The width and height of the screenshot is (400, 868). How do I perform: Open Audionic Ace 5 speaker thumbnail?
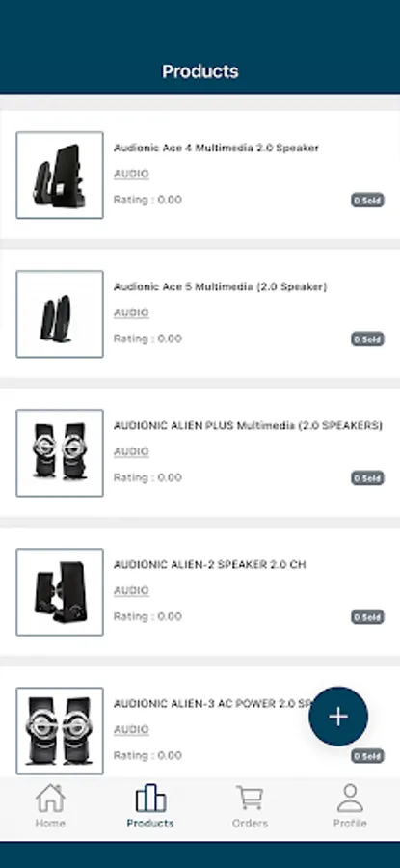tap(60, 313)
